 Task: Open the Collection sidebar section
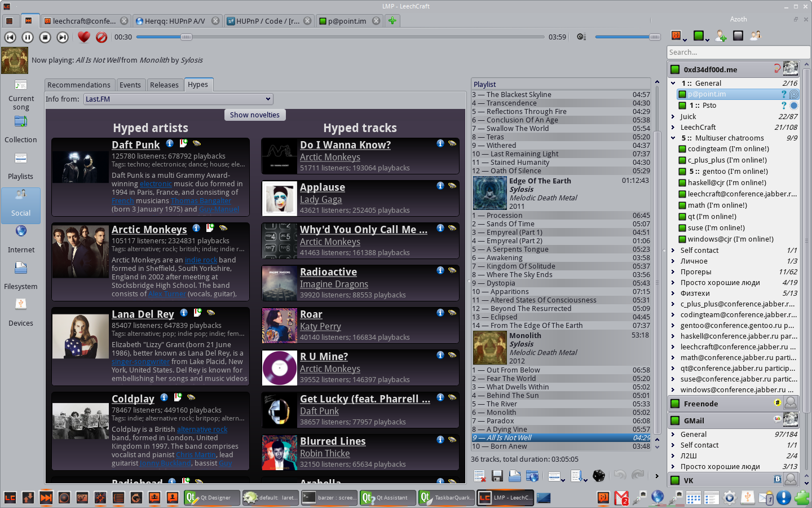pos(21,130)
